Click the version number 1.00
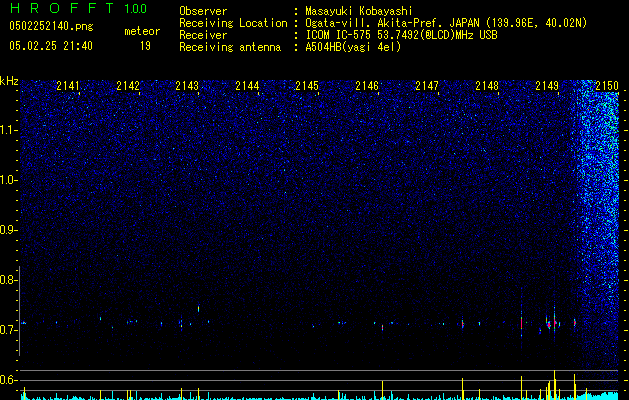This screenshot has width=629, height=400. [135, 8]
